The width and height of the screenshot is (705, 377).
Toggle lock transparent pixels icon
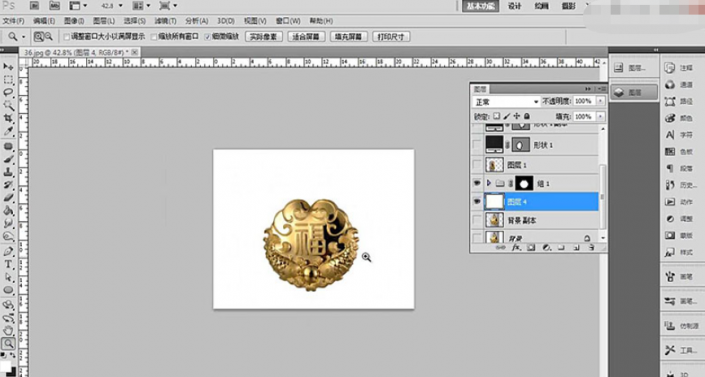(x=496, y=116)
